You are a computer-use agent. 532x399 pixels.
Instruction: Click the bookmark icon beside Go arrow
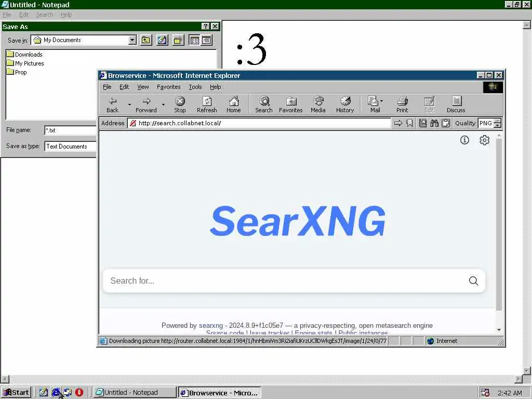[x=409, y=123]
